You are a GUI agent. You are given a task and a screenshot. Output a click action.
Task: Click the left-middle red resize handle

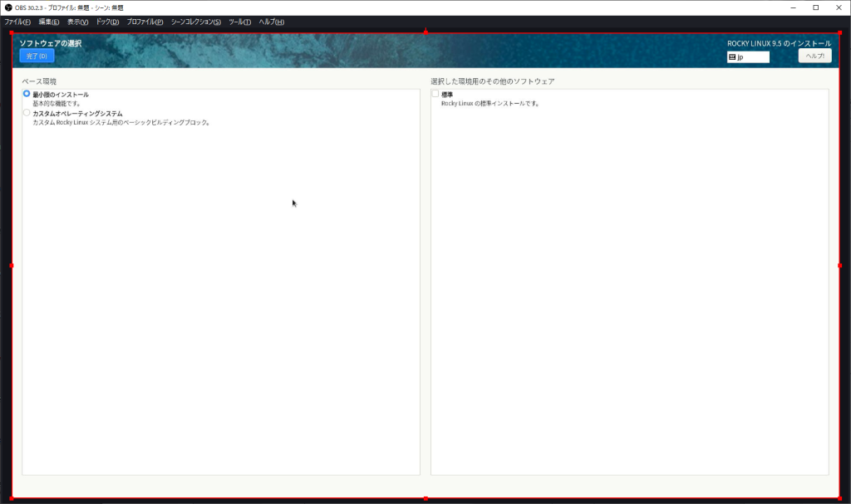tap(11, 266)
